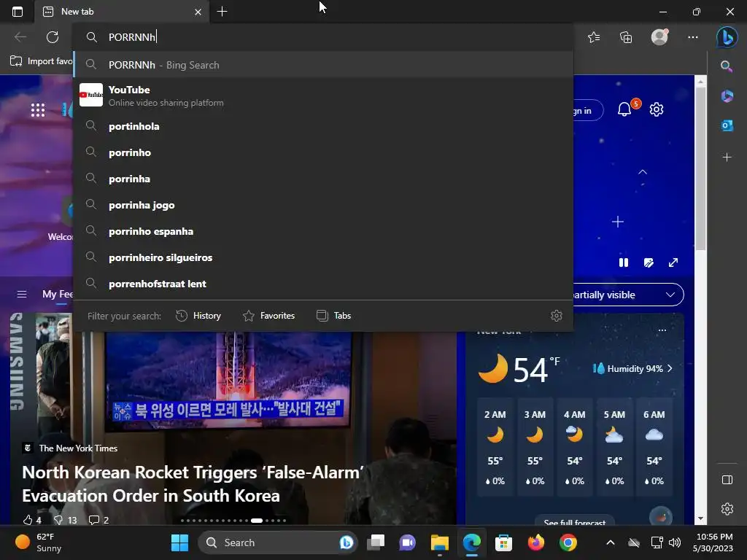Image resolution: width=747 pixels, height=560 pixels.
Task: Open Outlook sidebar icon
Action: click(727, 125)
